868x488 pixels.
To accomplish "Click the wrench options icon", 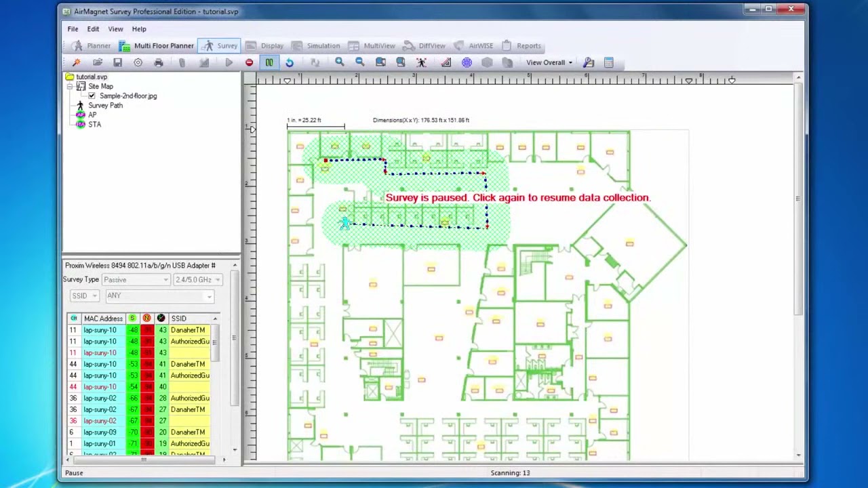I will [x=589, y=62].
